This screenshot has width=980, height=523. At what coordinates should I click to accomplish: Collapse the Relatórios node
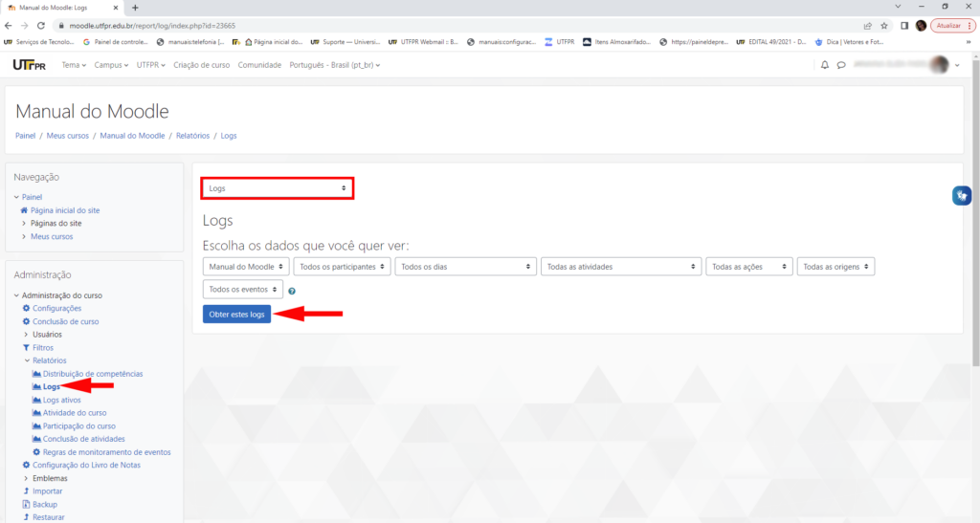tap(27, 360)
